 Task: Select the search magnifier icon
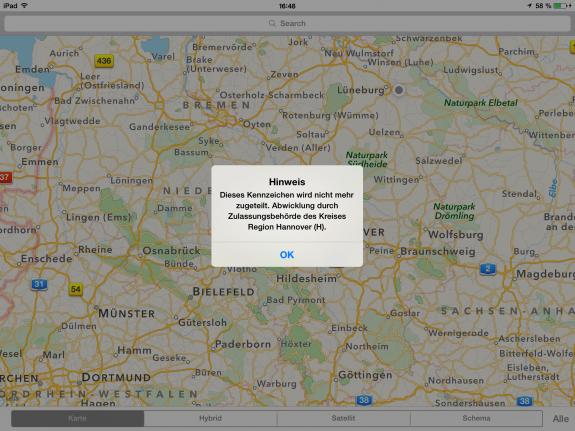272,23
